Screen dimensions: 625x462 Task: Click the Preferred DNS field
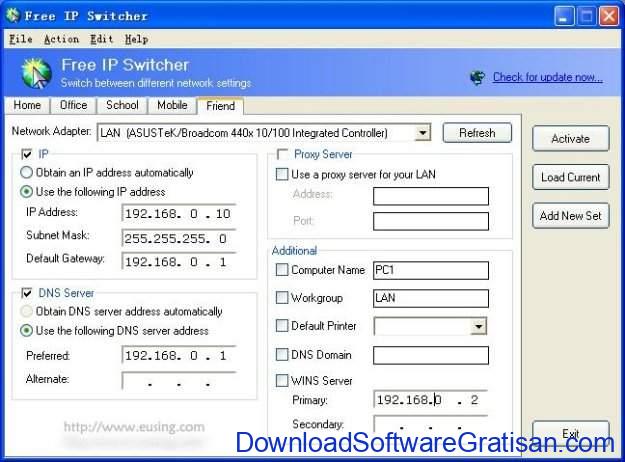[x=179, y=355]
